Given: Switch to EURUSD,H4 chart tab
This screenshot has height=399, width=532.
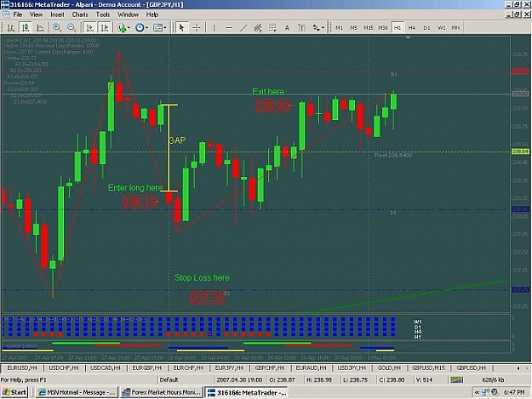Looking at the screenshot, I should 22,368.
